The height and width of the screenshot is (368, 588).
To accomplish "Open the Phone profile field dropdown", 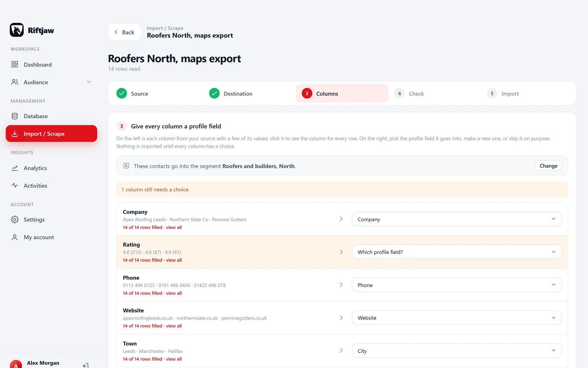I will [x=456, y=285].
